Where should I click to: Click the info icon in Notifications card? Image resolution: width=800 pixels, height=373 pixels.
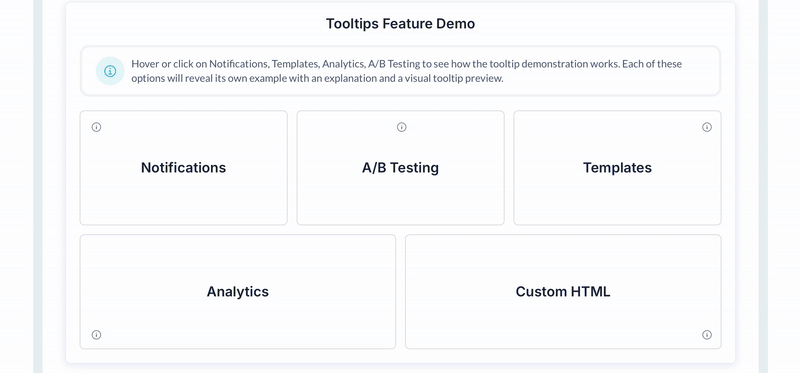pos(96,127)
